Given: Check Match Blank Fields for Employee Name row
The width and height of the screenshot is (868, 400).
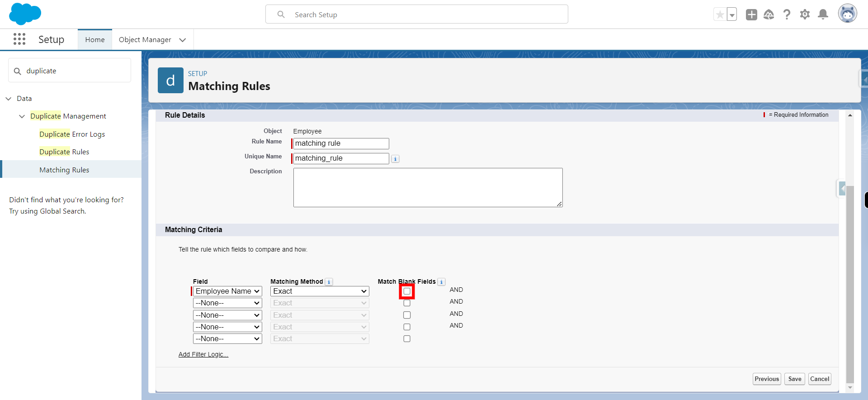Looking at the screenshot, I should point(407,291).
